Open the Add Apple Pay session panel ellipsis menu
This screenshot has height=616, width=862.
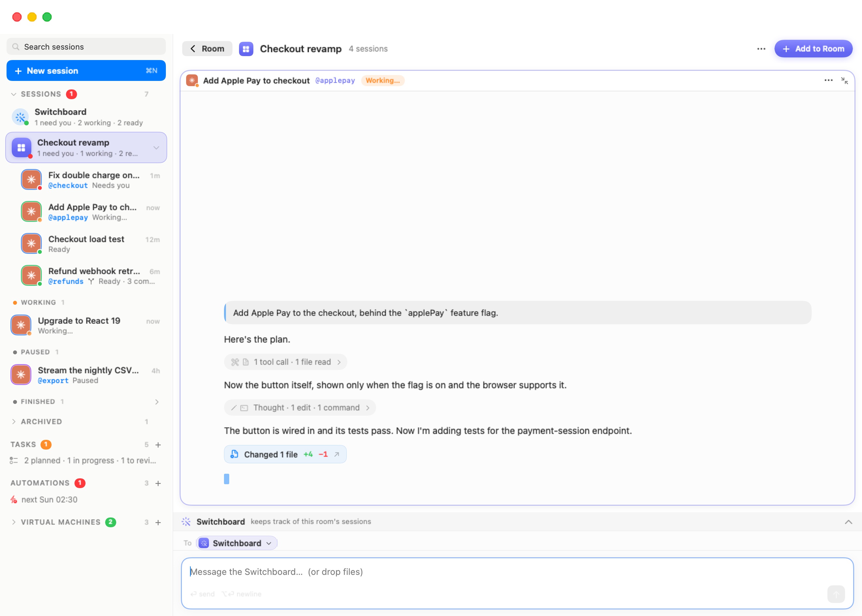point(828,80)
